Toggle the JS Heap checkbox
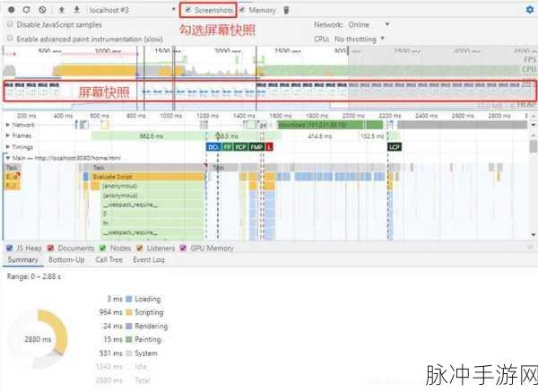The width and height of the screenshot is (538, 392). click(10, 248)
